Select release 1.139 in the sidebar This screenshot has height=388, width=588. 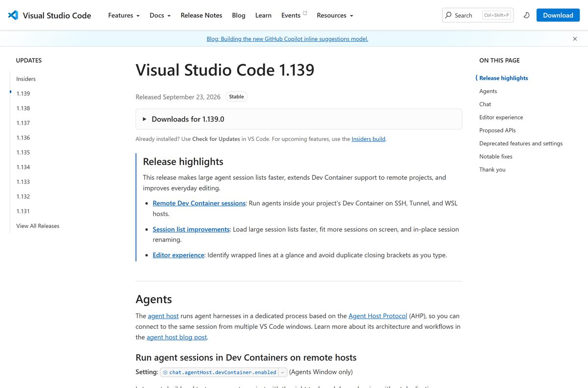pos(23,94)
